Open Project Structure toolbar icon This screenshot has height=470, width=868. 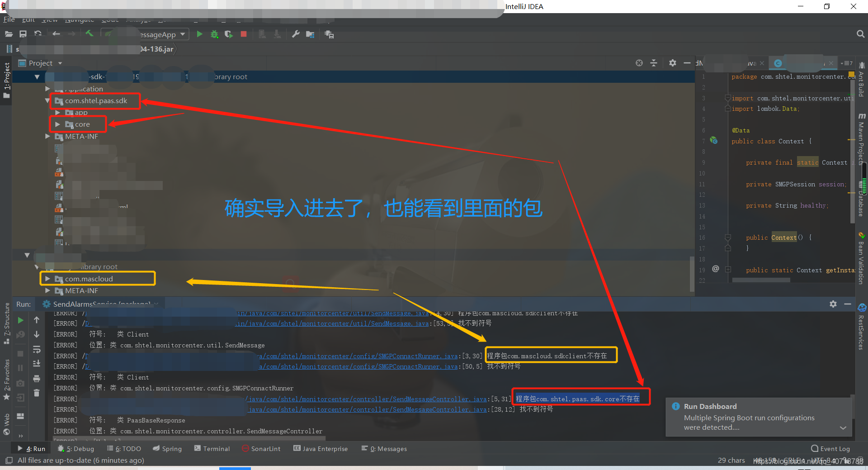coord(310,34)
